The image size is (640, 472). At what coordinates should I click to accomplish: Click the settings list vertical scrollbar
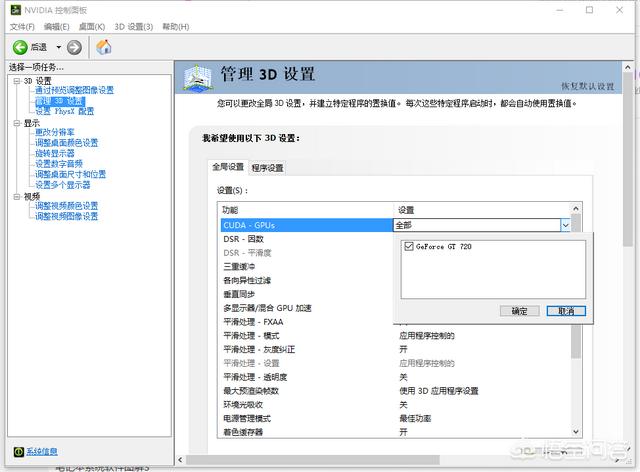pos(576,330)
